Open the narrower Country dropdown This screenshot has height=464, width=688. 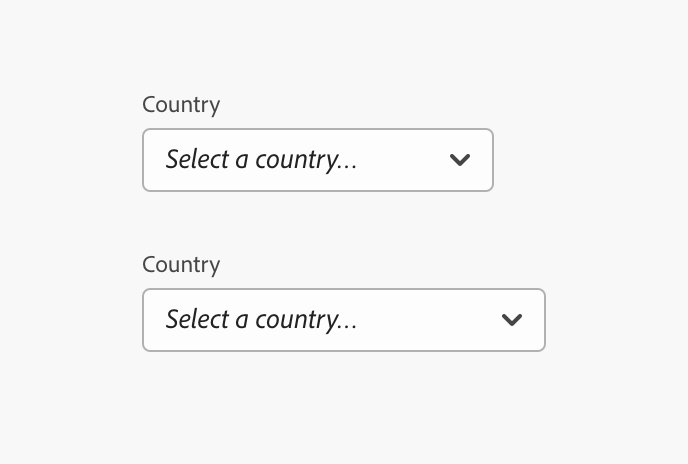(x=318, y=160)
